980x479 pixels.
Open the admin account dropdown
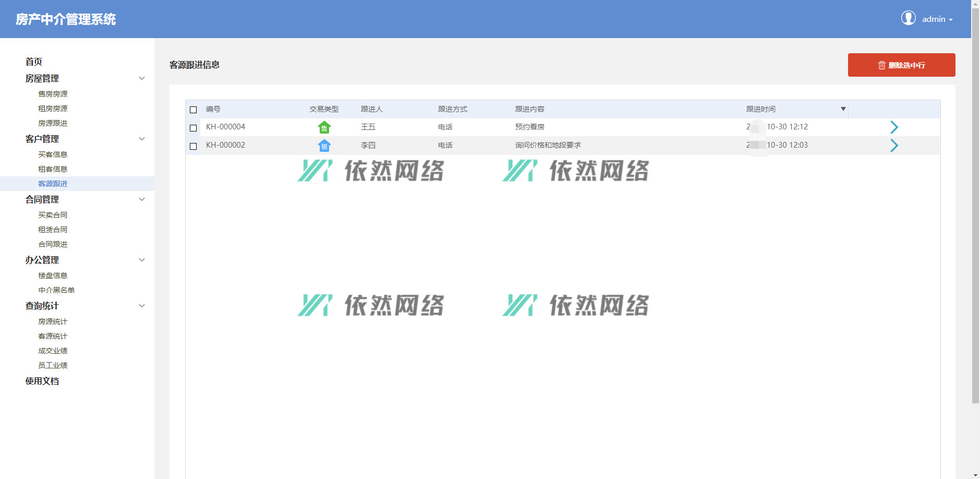[937, 19]
